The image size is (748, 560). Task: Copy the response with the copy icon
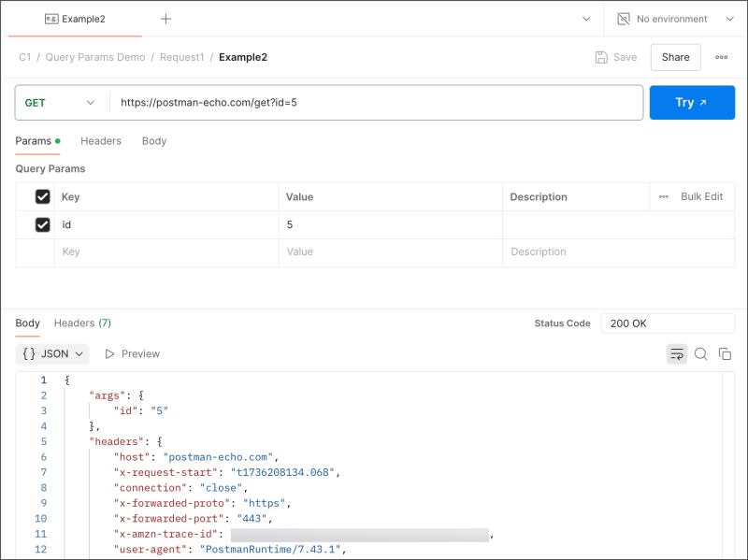pyautogui.click(x=726, y=354)
